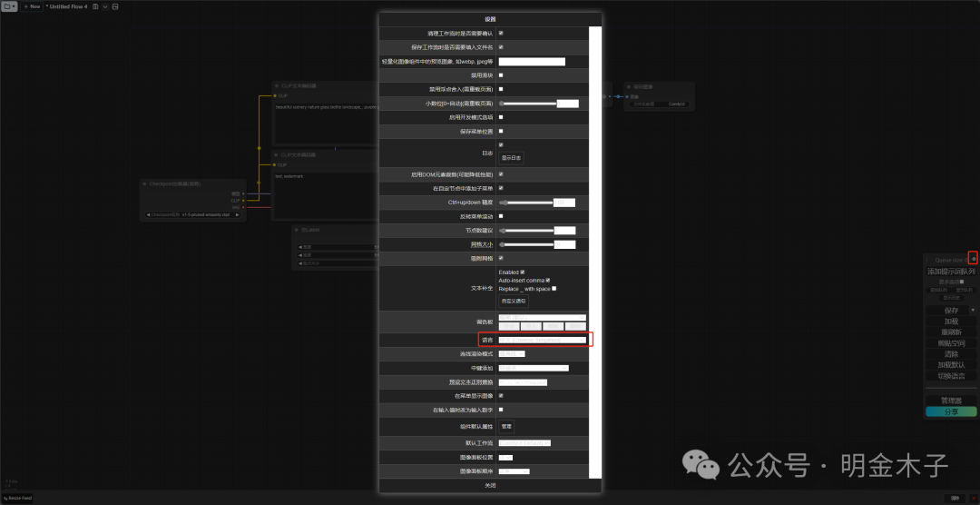Adjust the Ctrl+up/down 精度 slider

[526, 203]
